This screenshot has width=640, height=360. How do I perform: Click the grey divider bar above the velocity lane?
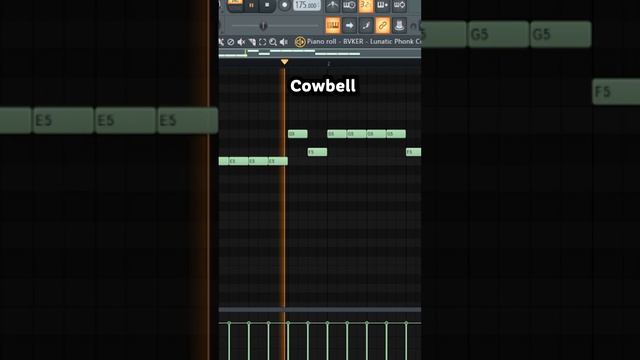(320, 310)
